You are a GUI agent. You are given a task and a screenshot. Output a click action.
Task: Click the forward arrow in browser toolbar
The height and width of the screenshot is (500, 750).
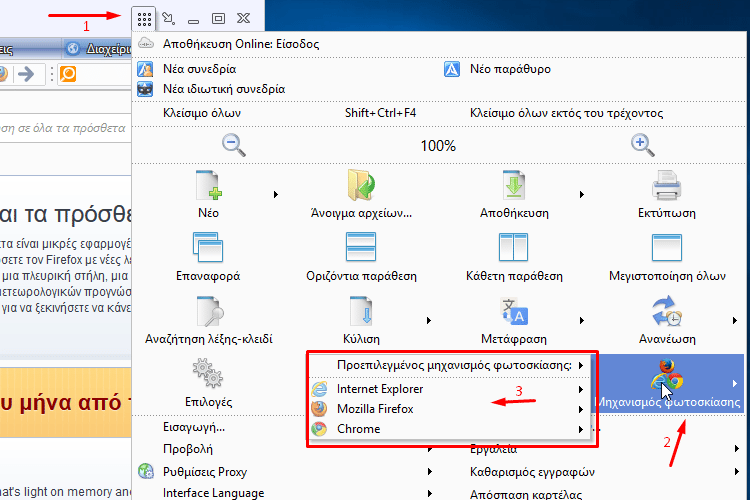[26, 74]
